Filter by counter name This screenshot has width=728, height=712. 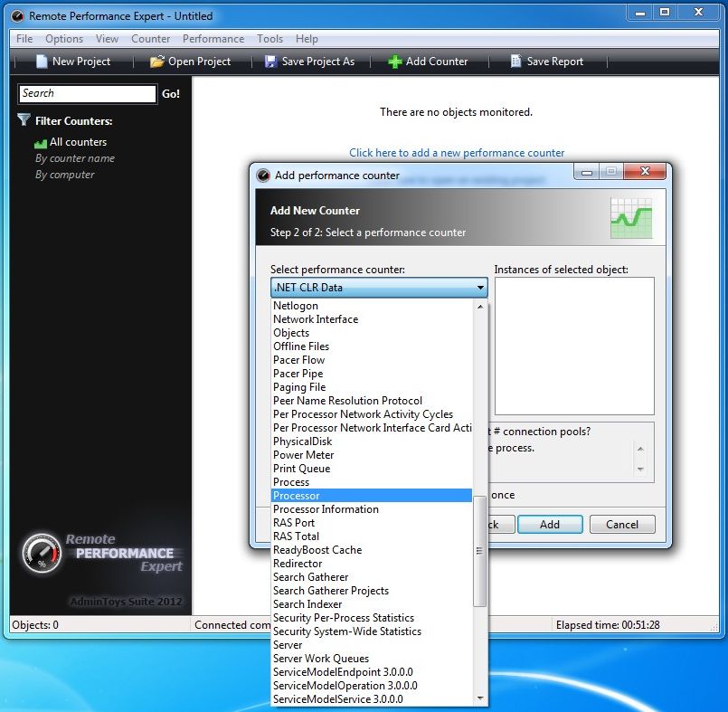click(75, 158)
